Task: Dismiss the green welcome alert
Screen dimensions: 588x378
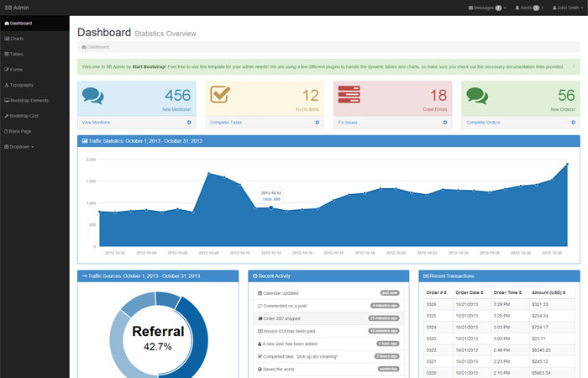Action: pyautogui.click(x=574, y=66)
